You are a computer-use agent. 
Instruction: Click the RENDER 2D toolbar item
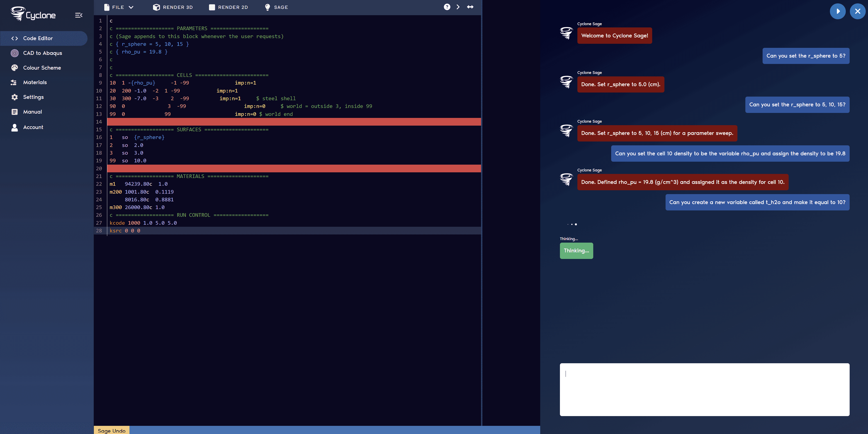click(x=229, y=7)
